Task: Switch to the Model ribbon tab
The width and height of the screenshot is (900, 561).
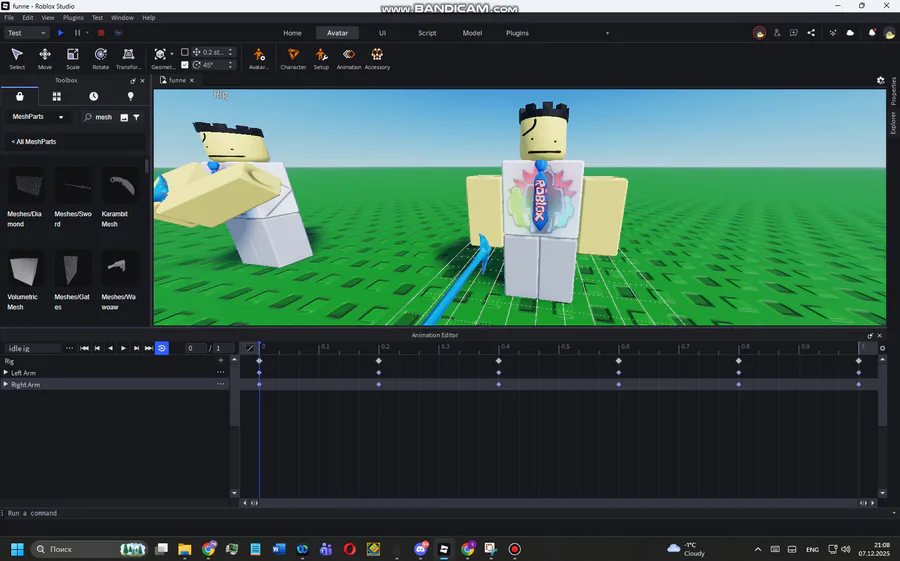Action: [472, 33]
